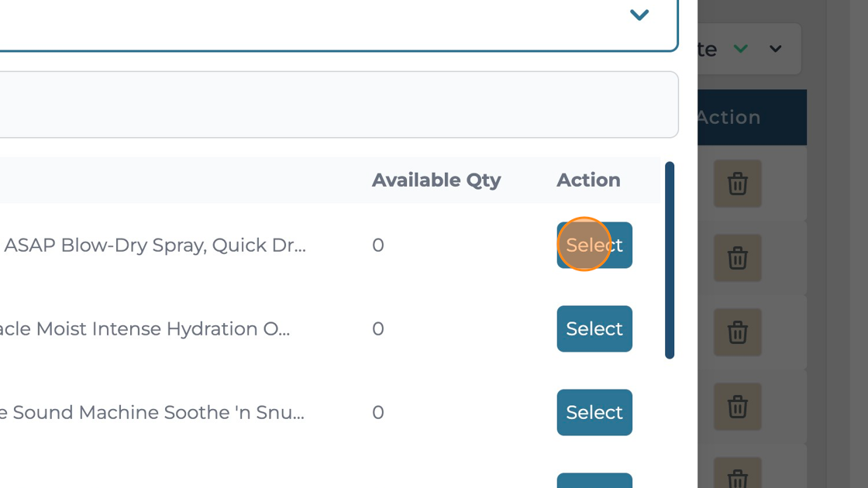Click the product list vertical scrollbar
Viewport: 868px width, 488px height.
coord(669,259)
